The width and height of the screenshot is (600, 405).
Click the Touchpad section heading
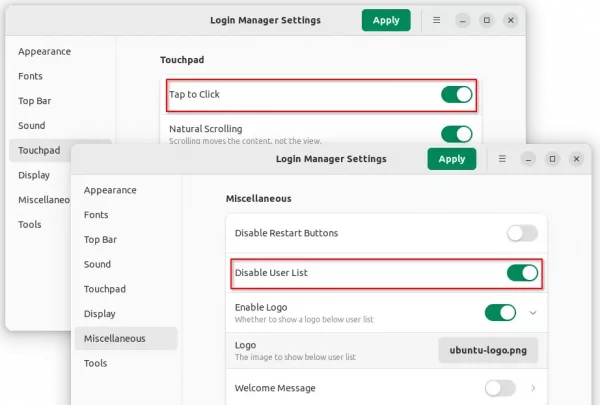point(182,60)
